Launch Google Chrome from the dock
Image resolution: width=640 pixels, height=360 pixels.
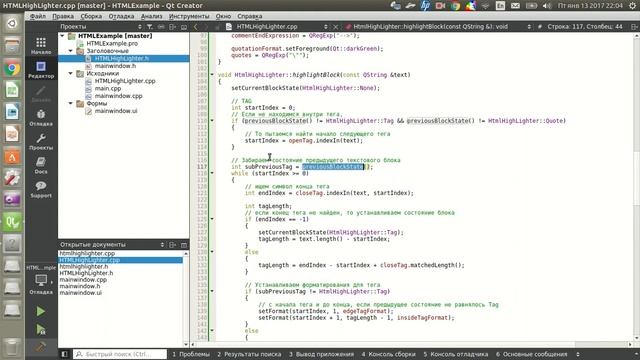(x=12, y=68)
